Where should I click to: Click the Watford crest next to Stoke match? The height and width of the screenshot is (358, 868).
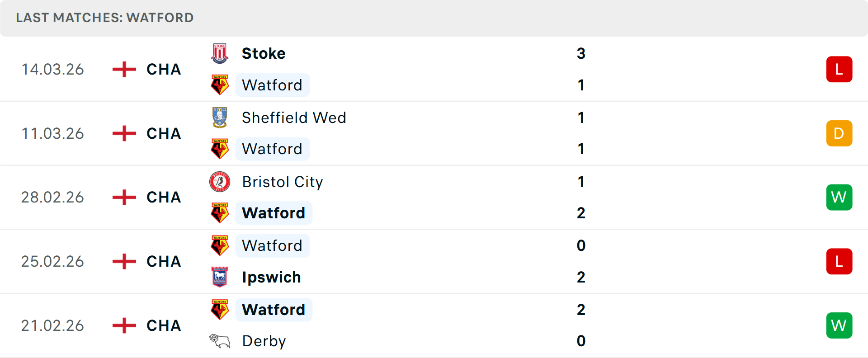pos(220,85)
